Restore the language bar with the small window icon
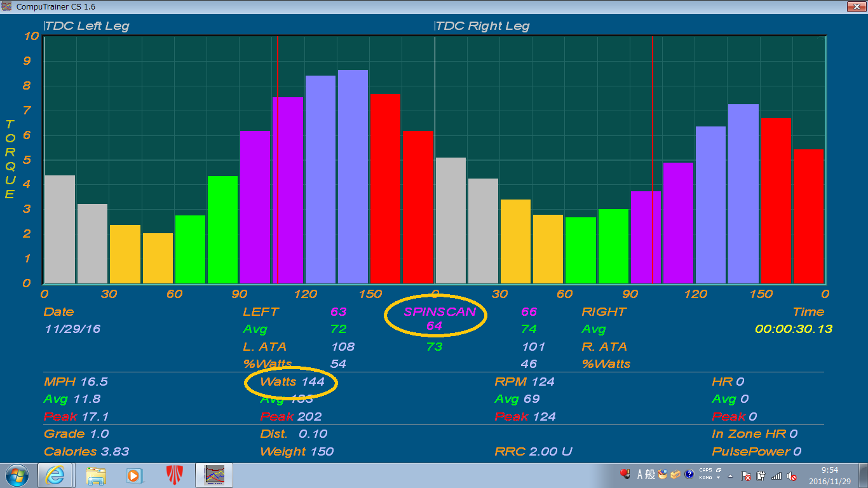This screenshot has width=868, height=488. (718, 470)
